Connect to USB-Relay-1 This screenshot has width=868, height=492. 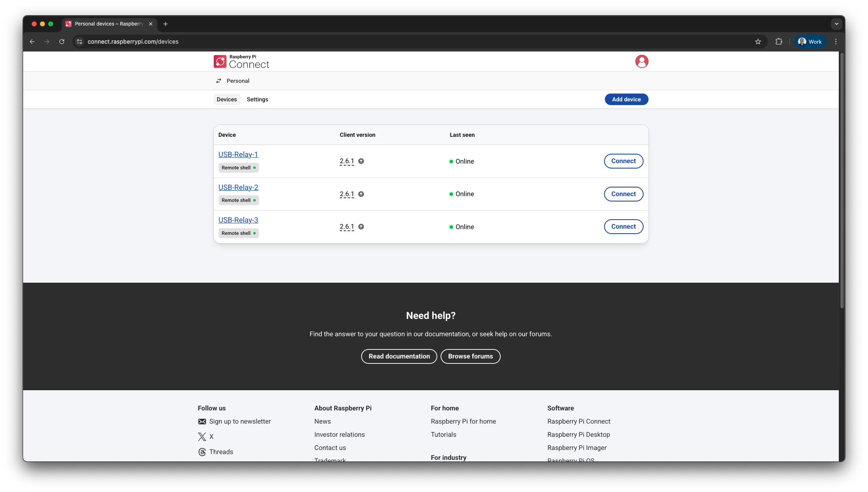623,161
